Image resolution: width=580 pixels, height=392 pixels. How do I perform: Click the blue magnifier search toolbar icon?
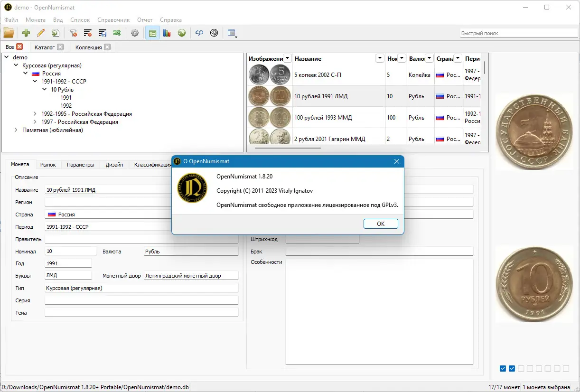point(199,33)
